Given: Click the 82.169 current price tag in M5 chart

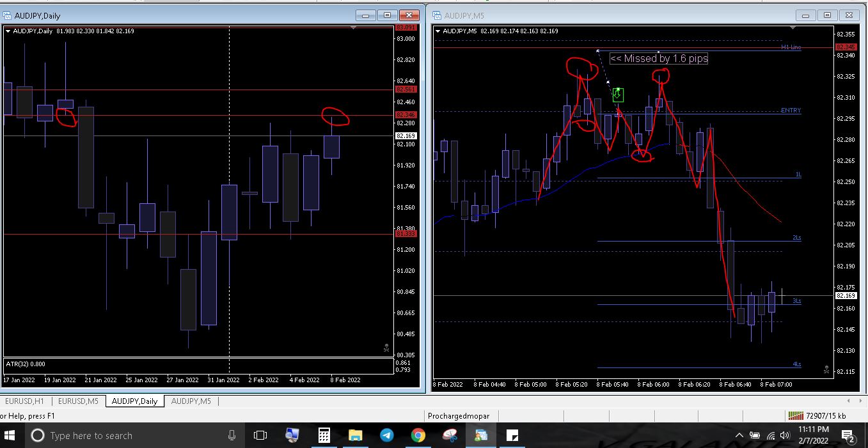Looking at the screenshot, I should [x=846, y=296].
